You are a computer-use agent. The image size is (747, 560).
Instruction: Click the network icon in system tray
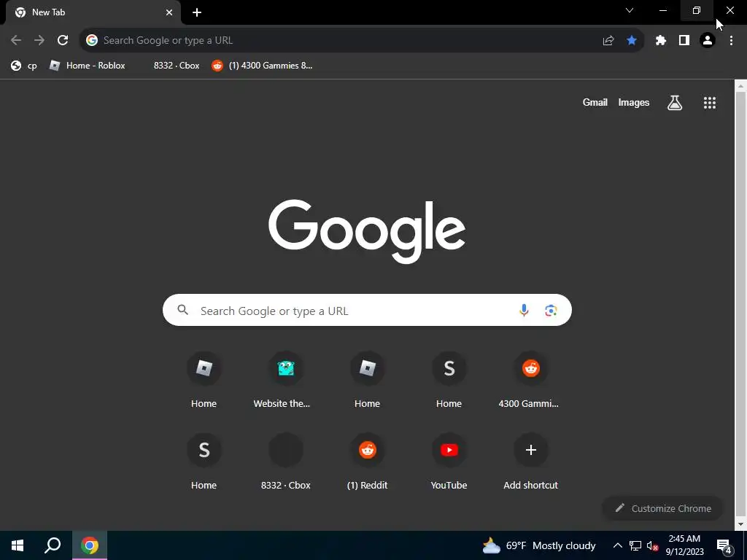click(x=635, y=545)
